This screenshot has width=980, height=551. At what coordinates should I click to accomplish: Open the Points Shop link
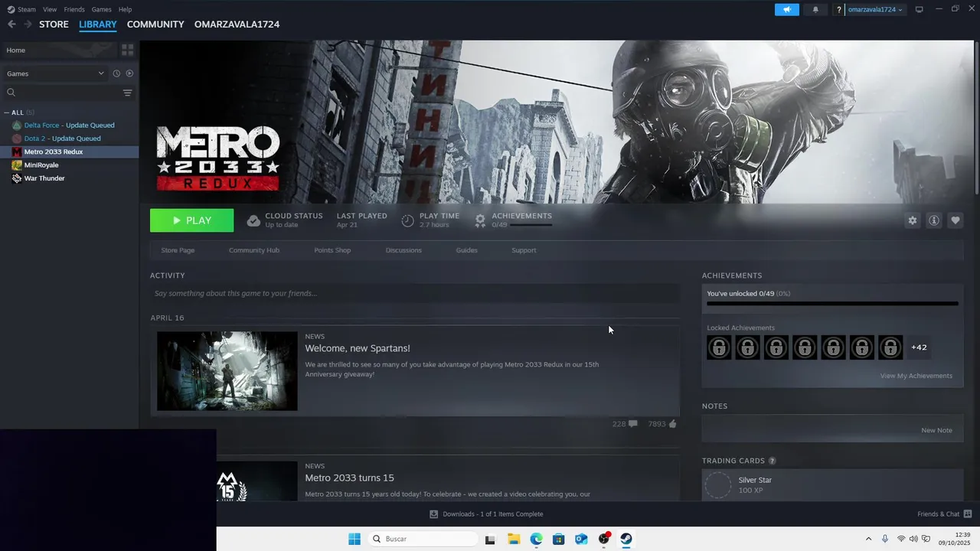[332, 250]
